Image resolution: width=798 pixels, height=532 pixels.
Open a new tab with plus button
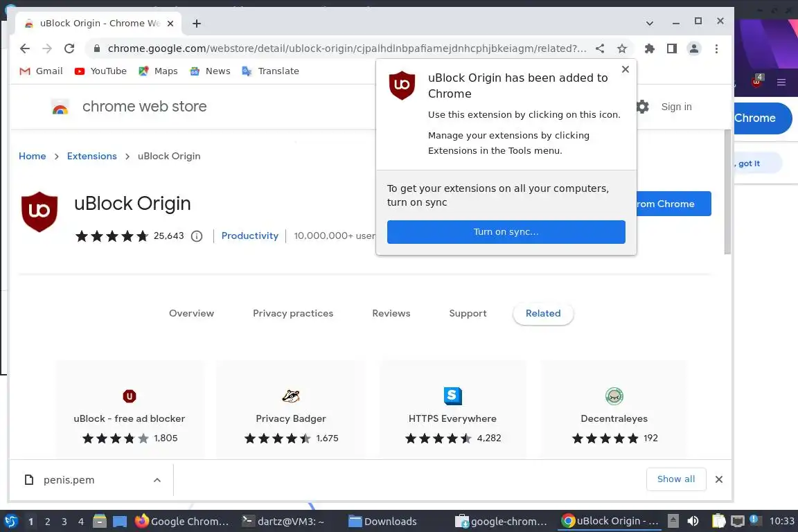tap(197, 24)
